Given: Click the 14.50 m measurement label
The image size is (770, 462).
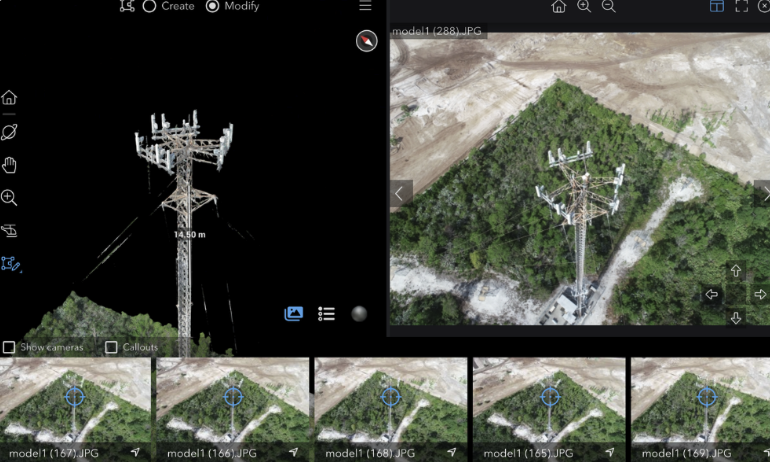Looking at the screenshot, I should point(190,235).
